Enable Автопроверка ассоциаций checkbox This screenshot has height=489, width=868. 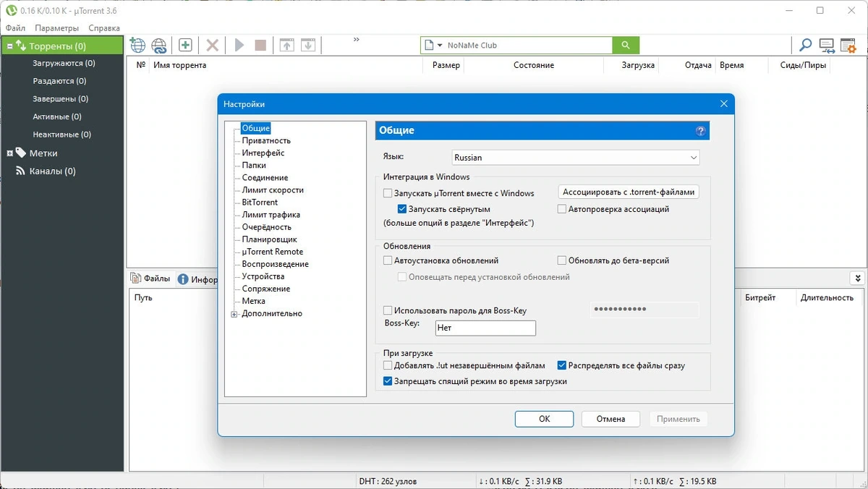[x=562, y=209]
